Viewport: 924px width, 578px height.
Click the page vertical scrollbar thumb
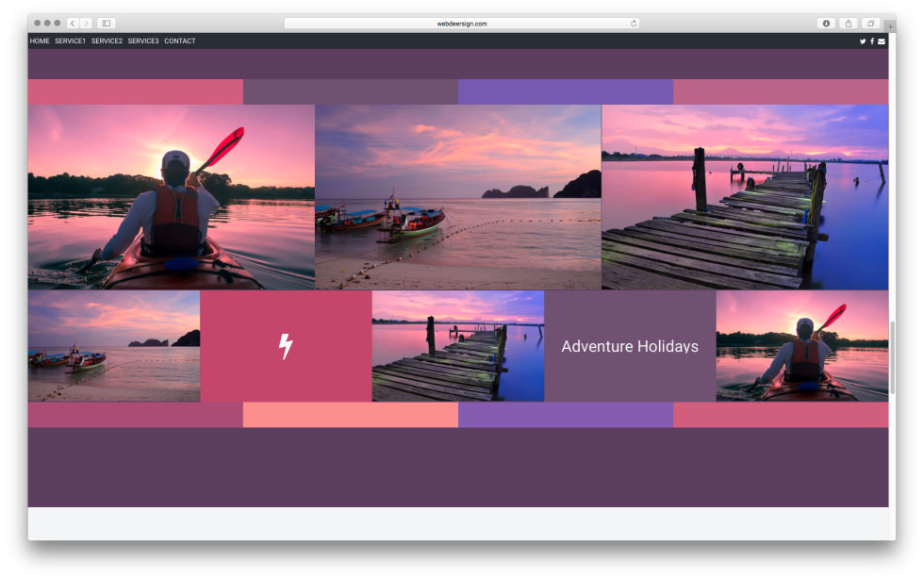click(892, 357)
